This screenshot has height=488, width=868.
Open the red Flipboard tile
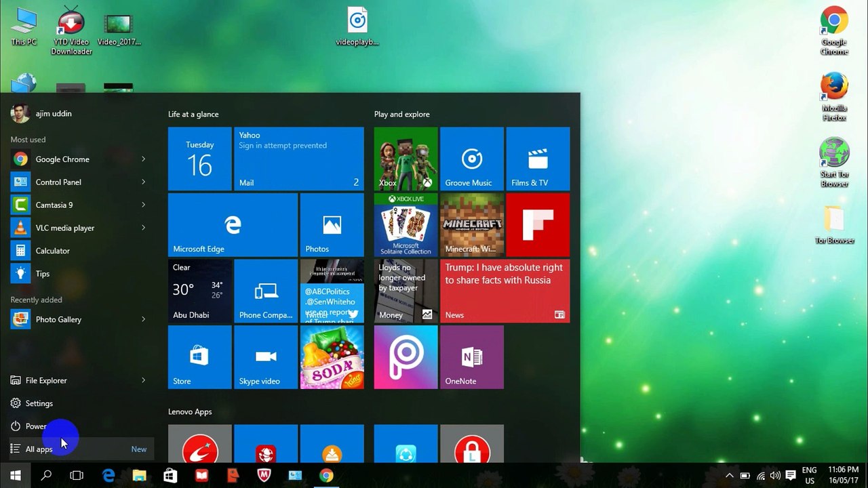[538, 225]
